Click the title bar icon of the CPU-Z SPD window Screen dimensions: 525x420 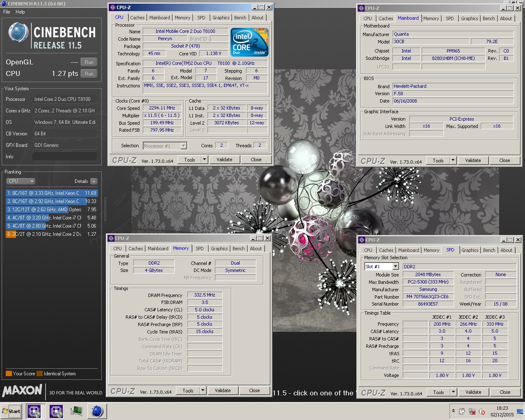361,240
